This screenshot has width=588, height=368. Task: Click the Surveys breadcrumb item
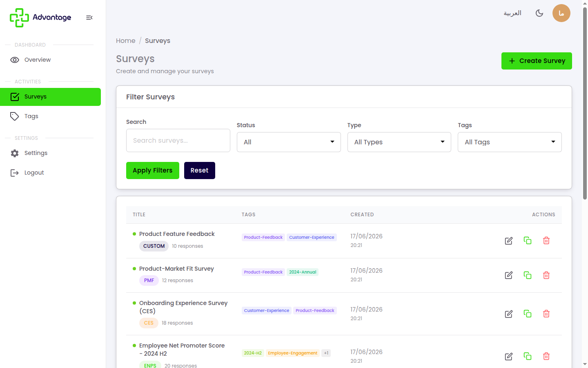pyautogui.click(x=158, y=40)
